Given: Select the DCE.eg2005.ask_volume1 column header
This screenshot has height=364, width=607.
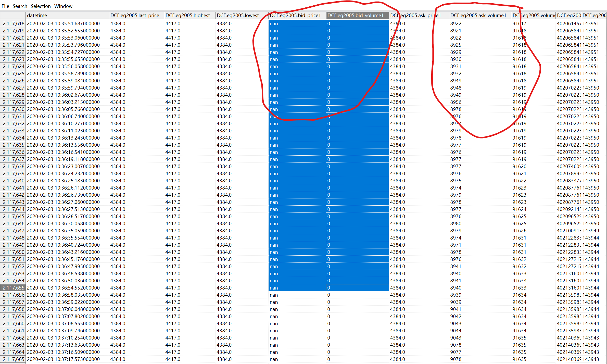Looking at the screenshot, I should [478, 15].
